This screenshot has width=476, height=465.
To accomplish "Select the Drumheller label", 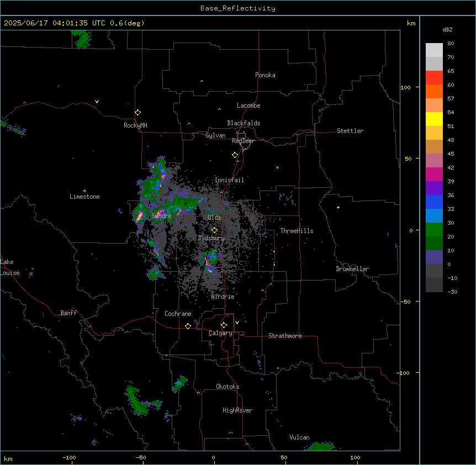I will (352, 269).
